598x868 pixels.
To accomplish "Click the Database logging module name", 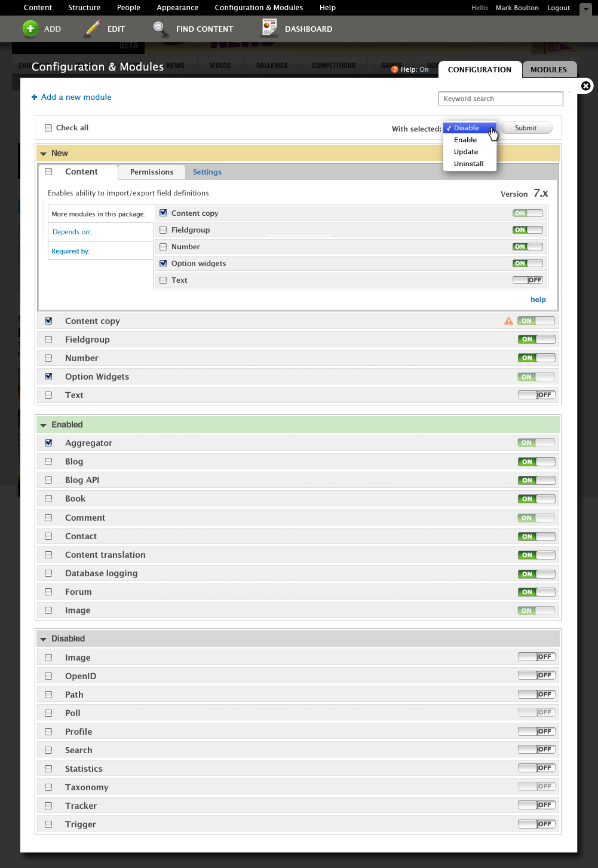I will pyautogui.click(x=102, y=573).
